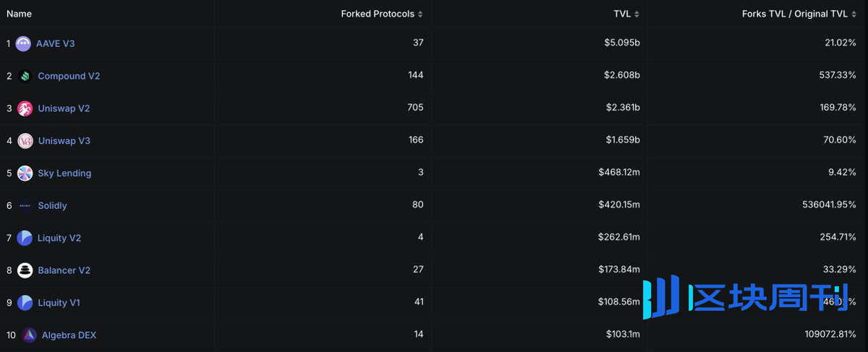Open the Compound V2 link
Screen dimensions: 868x352
[x=69, y=76]
